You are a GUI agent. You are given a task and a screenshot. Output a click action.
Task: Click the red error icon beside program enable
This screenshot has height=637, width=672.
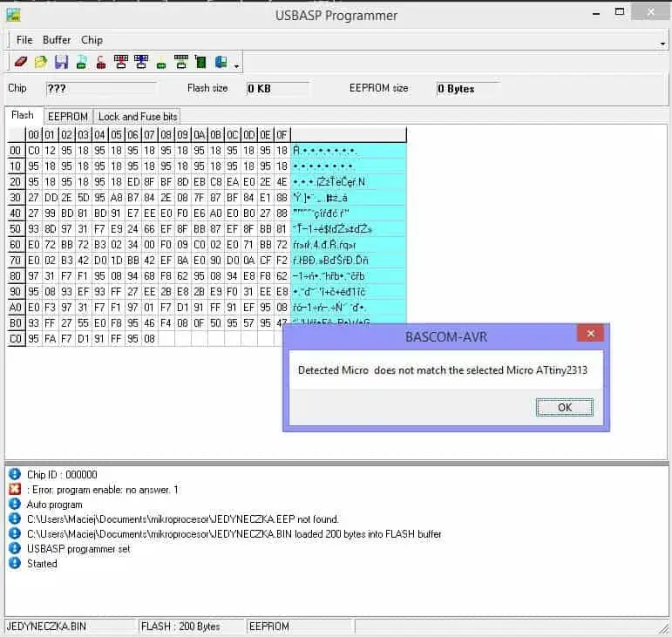[15, 489]
